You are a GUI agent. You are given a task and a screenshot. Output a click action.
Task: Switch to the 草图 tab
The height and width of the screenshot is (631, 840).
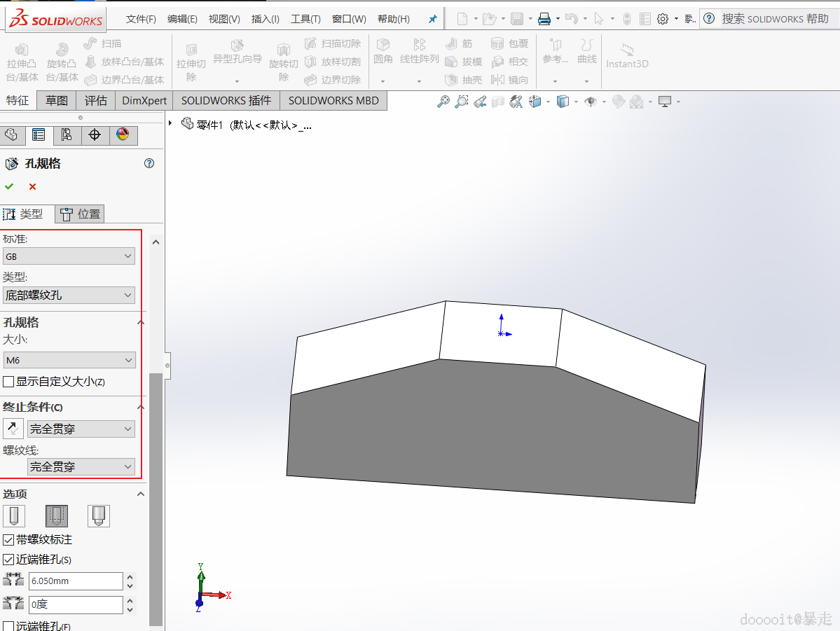point(57,100)
